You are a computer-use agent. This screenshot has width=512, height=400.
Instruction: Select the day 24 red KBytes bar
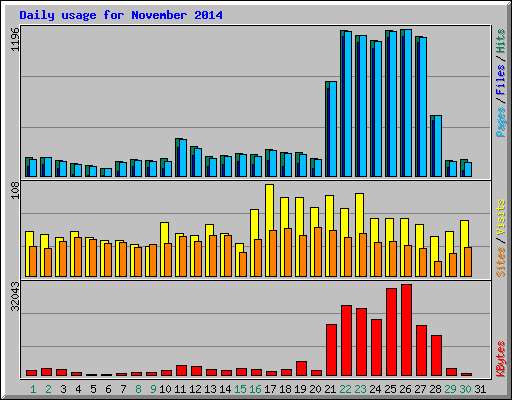377,348
